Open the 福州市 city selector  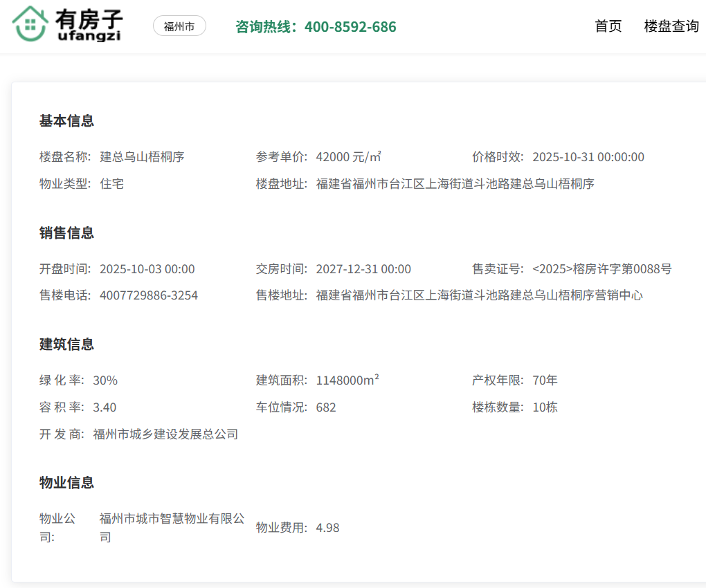pos(179,26)
